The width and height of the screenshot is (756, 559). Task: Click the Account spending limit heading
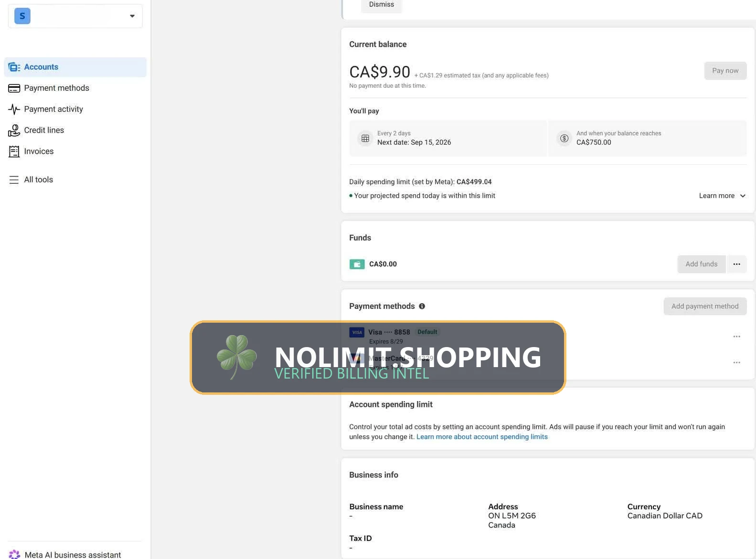(391, 404)
